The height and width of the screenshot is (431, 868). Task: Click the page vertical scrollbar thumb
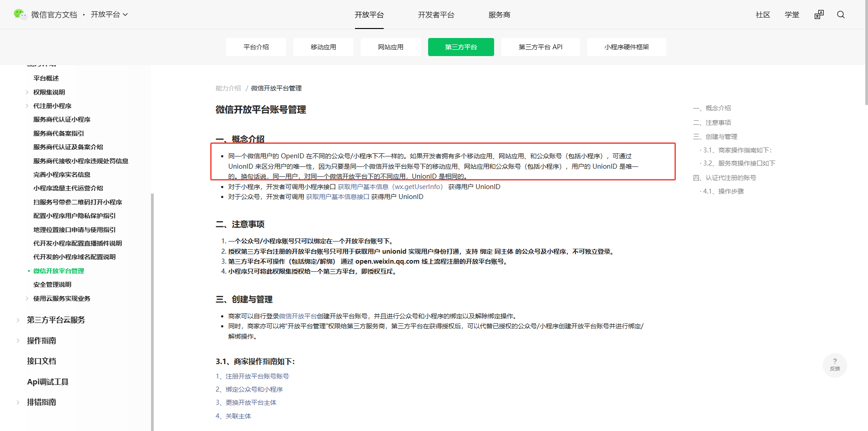(x=866, y=52)
